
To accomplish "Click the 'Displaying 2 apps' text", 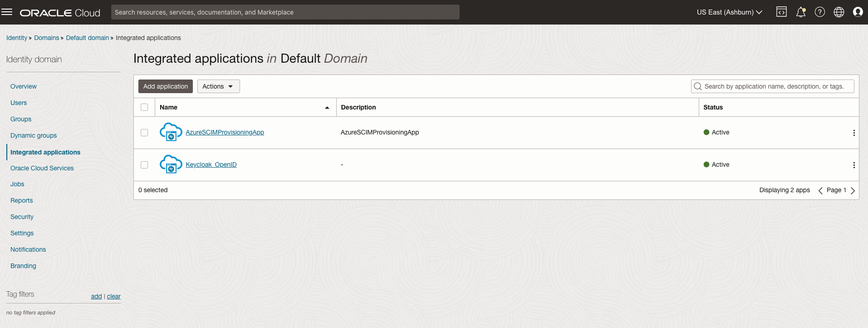I will pos(785,190).
